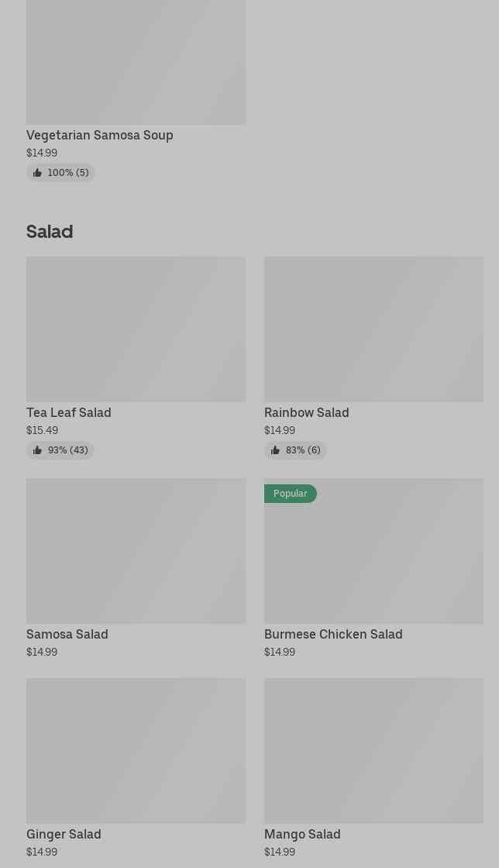Screen dimensions: 499x868
Task: Click thumbs-up icon under Rainbow Salad
Action: (275, 450)
